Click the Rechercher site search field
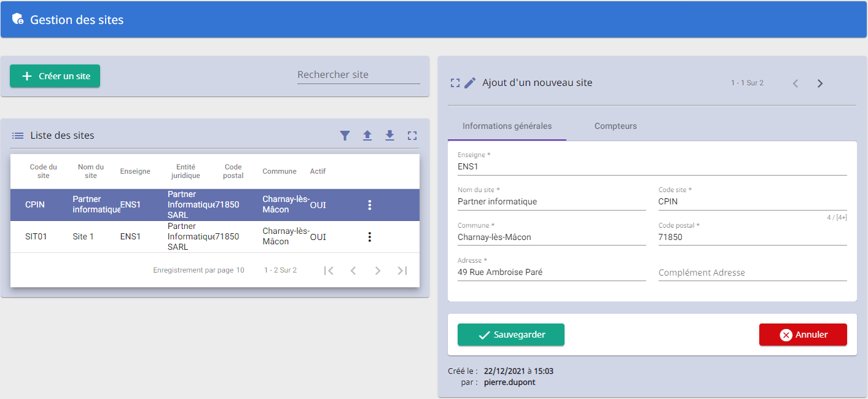Image resolution: width=868 pixels, height=399 pixels. point(359,75)
